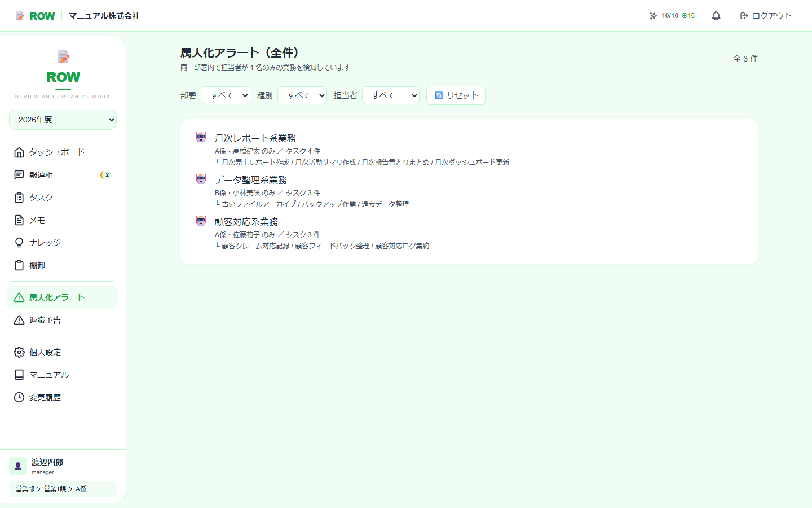
Task: Open the 部署 filter dropdown
Action: (226, 95)
